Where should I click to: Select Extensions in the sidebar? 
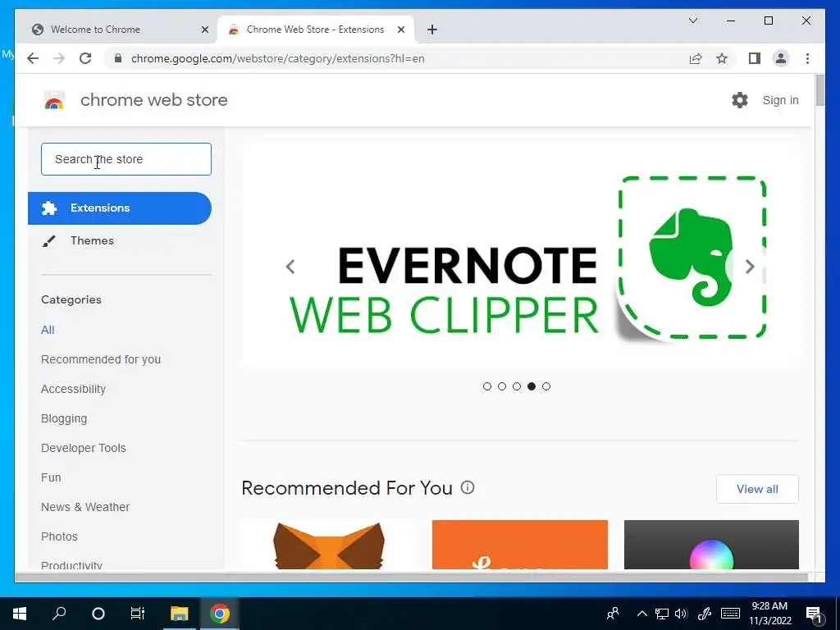coord(120,208)
